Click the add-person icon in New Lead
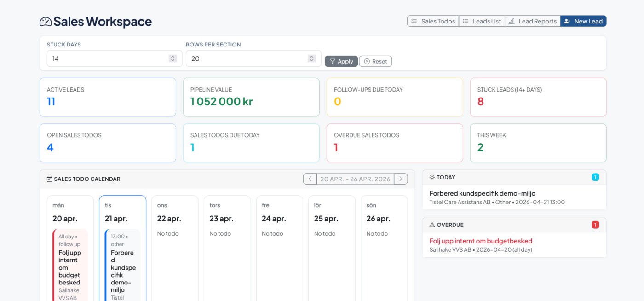Image resolution: width=644 pixels, height=301 pixels. click(x=567, y=21)
